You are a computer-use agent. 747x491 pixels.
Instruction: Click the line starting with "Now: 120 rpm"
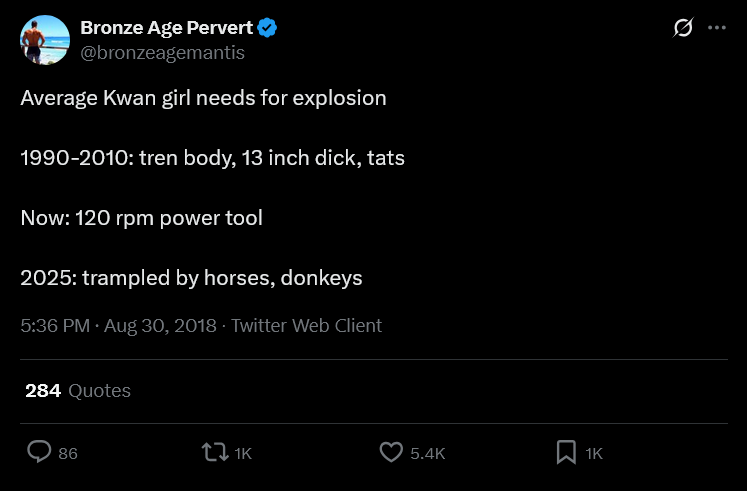click(x=141, y=217)
